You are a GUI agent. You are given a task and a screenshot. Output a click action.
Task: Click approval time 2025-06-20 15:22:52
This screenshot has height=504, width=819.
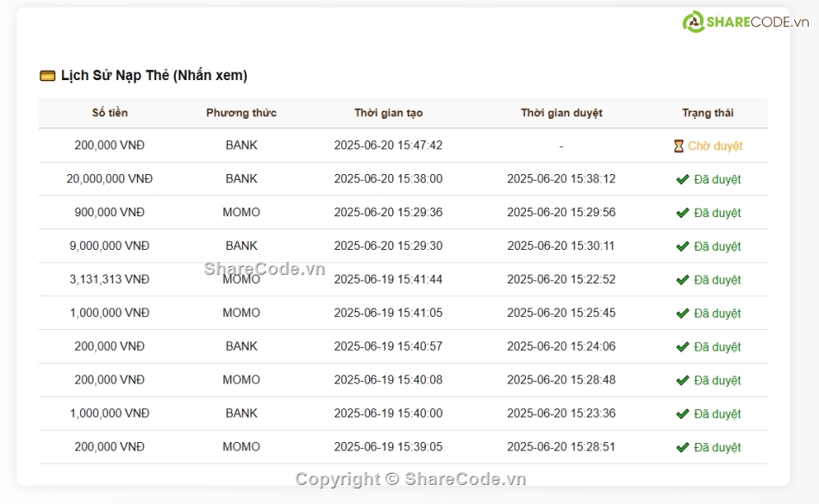click(561, 280)
